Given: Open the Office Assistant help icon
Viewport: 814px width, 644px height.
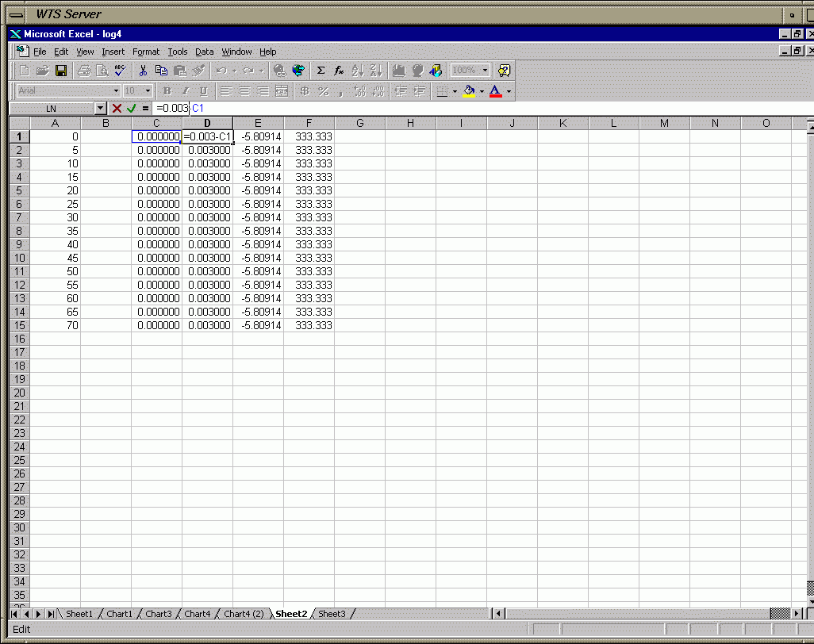Looking at the screenshot, I should coord(504,71).
